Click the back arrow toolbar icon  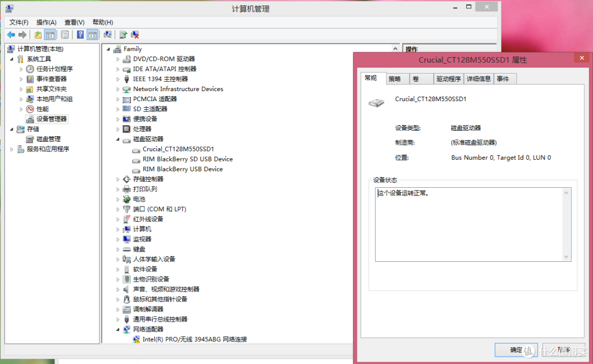click(11, 35)
